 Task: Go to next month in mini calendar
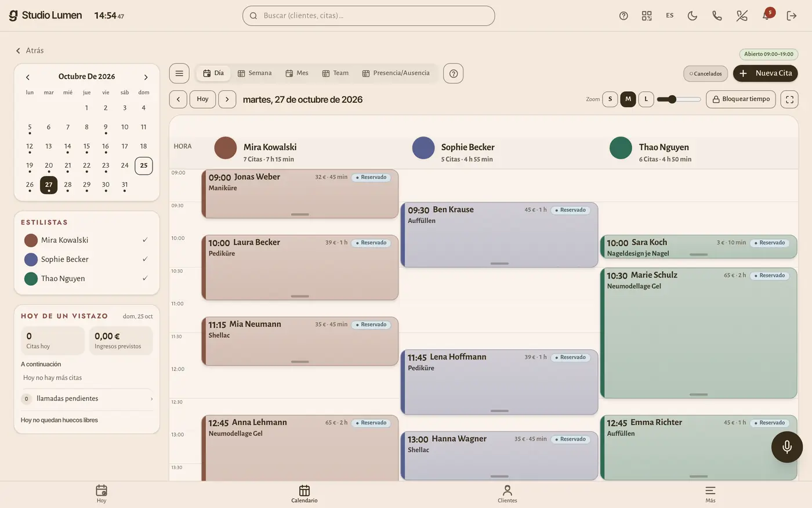pos(146,77)
